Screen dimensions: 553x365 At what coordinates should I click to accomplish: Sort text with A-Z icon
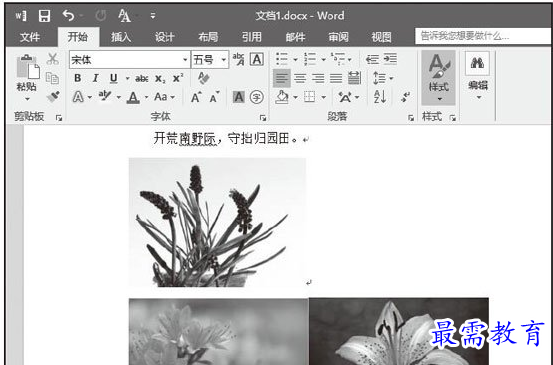pos(380,97)
